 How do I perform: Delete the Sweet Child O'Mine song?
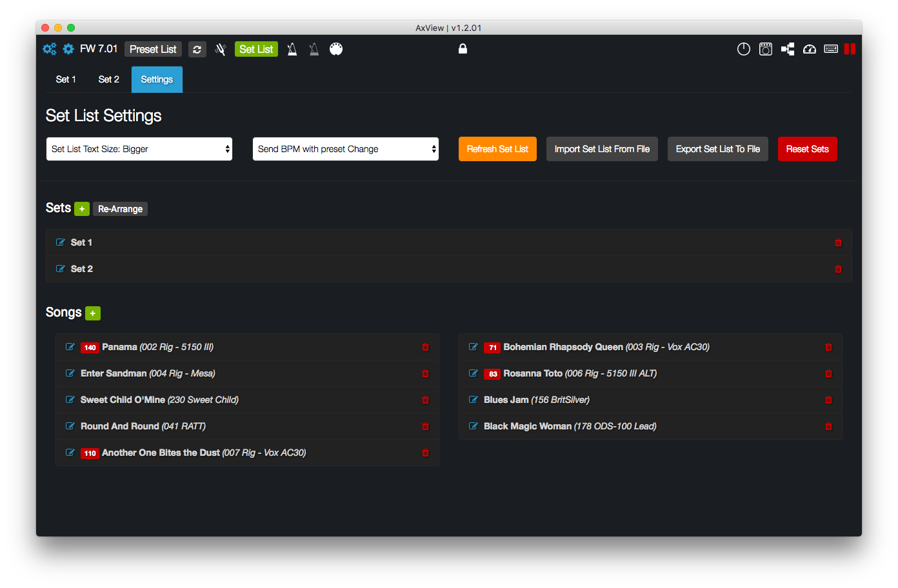[426, 400]
